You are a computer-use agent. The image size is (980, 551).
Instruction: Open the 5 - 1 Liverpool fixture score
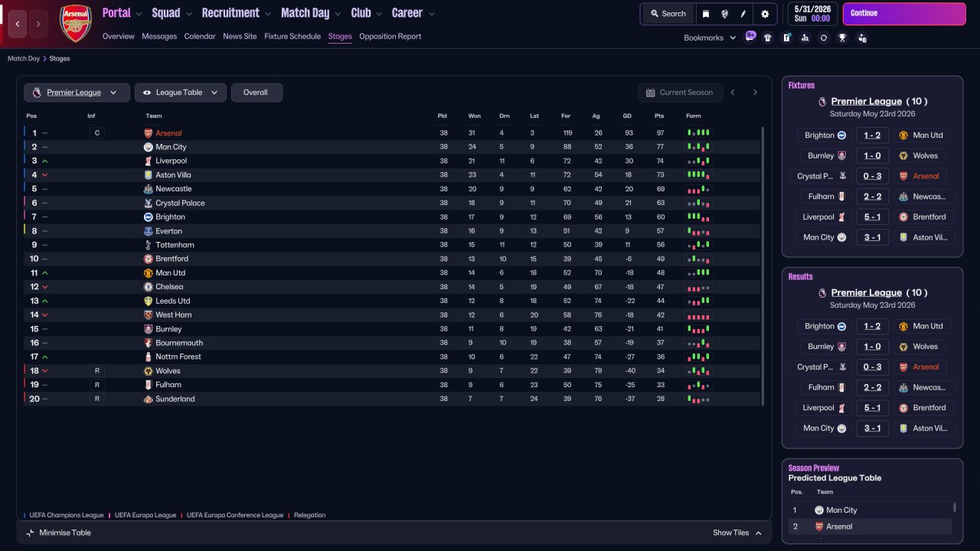pos(872,217)
